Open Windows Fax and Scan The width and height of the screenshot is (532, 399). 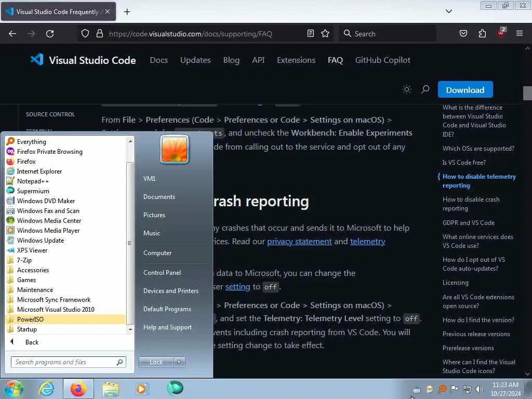tap(48, 210)
